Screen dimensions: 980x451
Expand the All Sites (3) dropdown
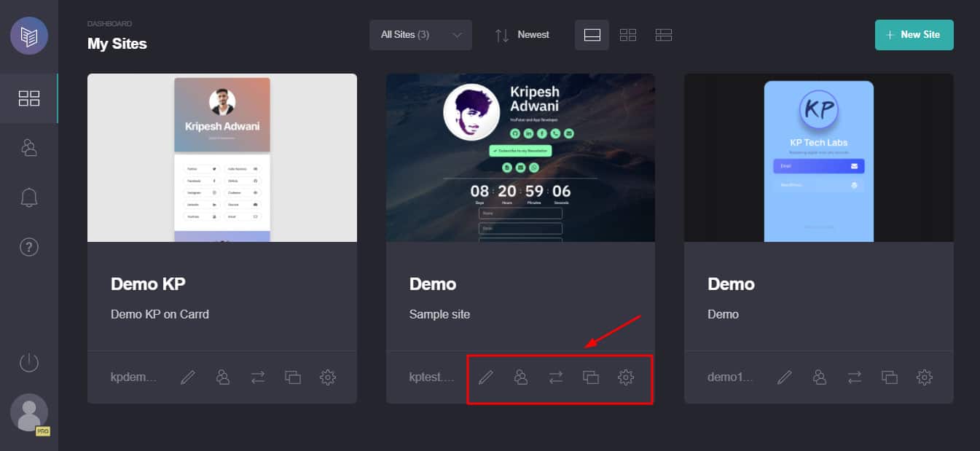click(420, 35)
